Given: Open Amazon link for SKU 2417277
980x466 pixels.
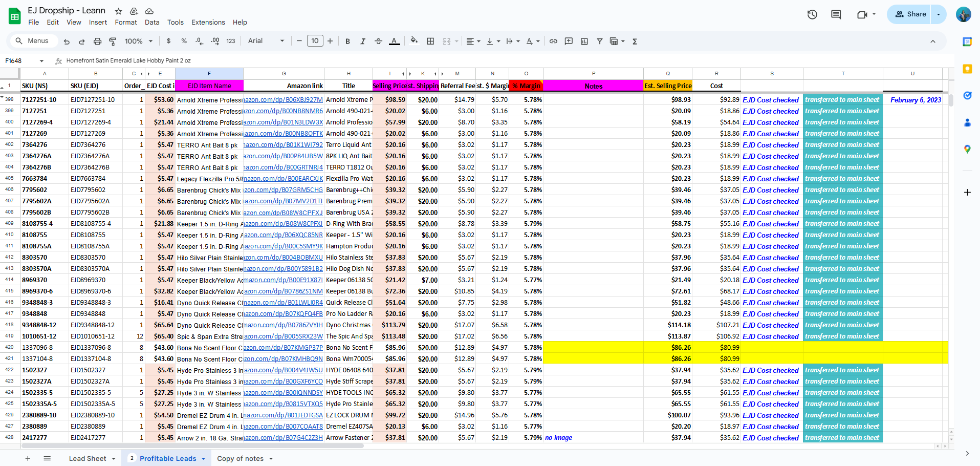Looking at the screenshot, I should click(x=283, y=438).
